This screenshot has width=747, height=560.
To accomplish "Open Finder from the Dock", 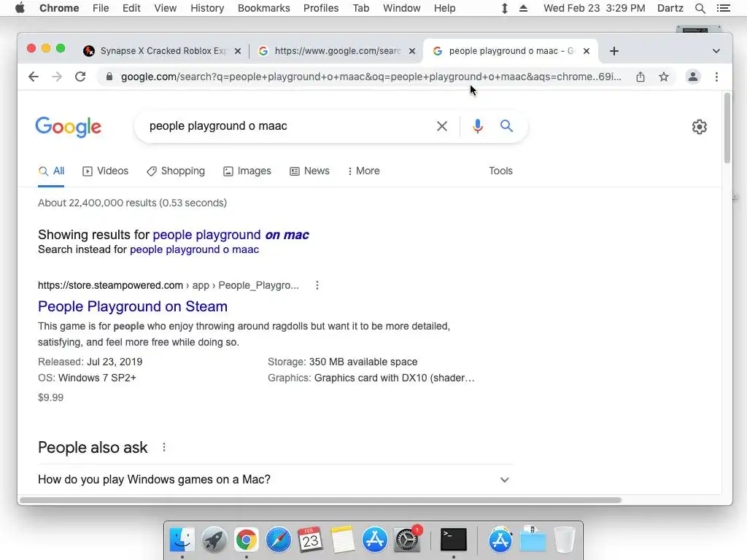I will tap(182, 540).
